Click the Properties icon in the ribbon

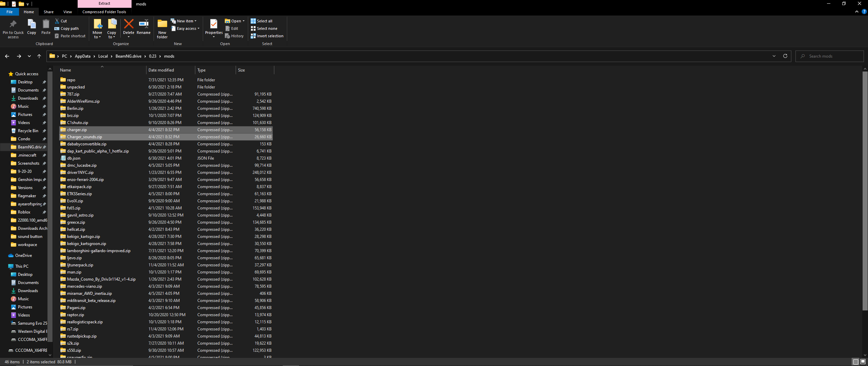point(214,24)
